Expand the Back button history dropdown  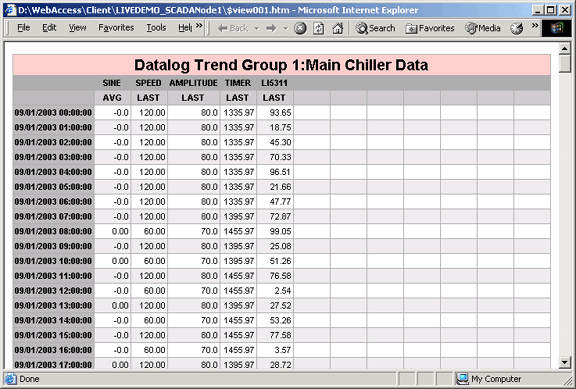click(x=257, y=28)
